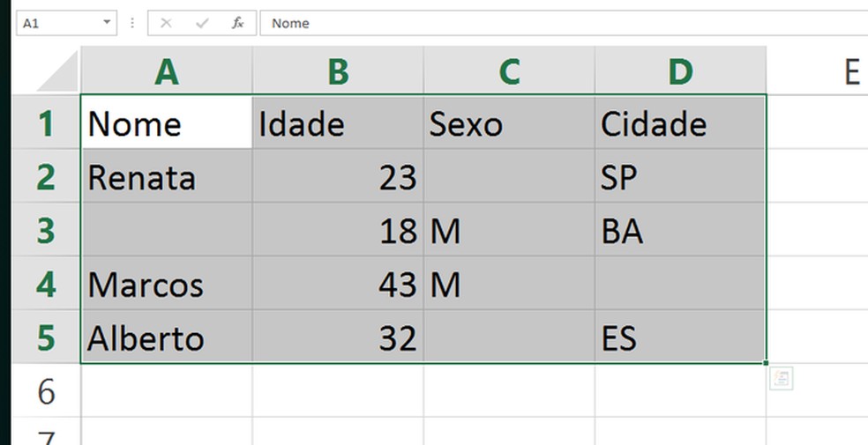Click the Insert Function fx icon
Image resolution: width=868 pixels, height=445 pixels.
[x=238, y=24]
